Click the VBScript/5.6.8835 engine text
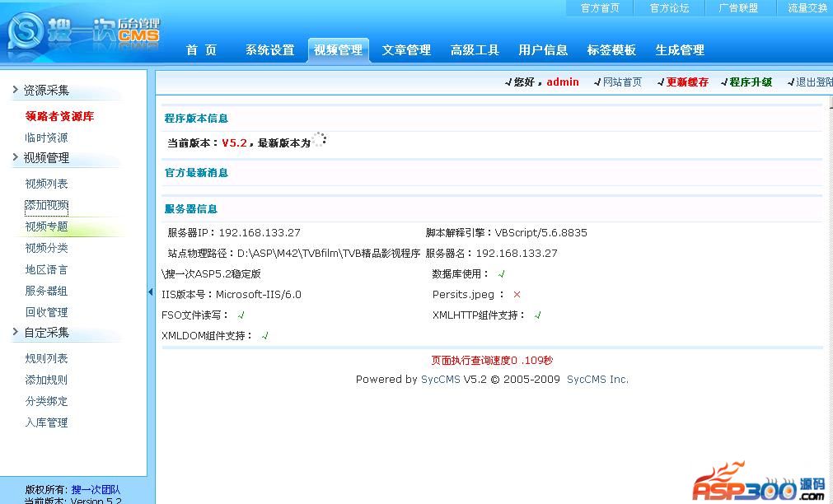Image resolution: width=833 pixels, height=504 pixels. pyautogui.click(x=541, y=232)
